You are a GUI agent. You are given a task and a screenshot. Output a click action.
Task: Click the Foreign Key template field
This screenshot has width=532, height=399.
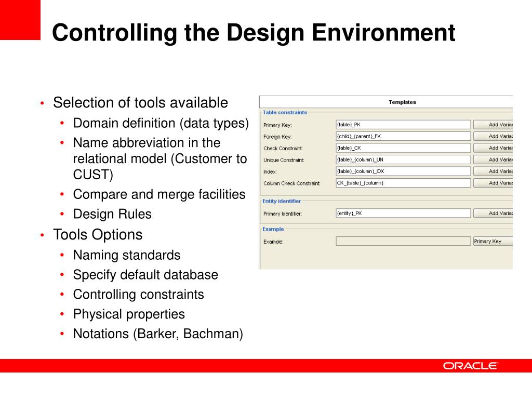pyautogui.click(x=403, y=136)
